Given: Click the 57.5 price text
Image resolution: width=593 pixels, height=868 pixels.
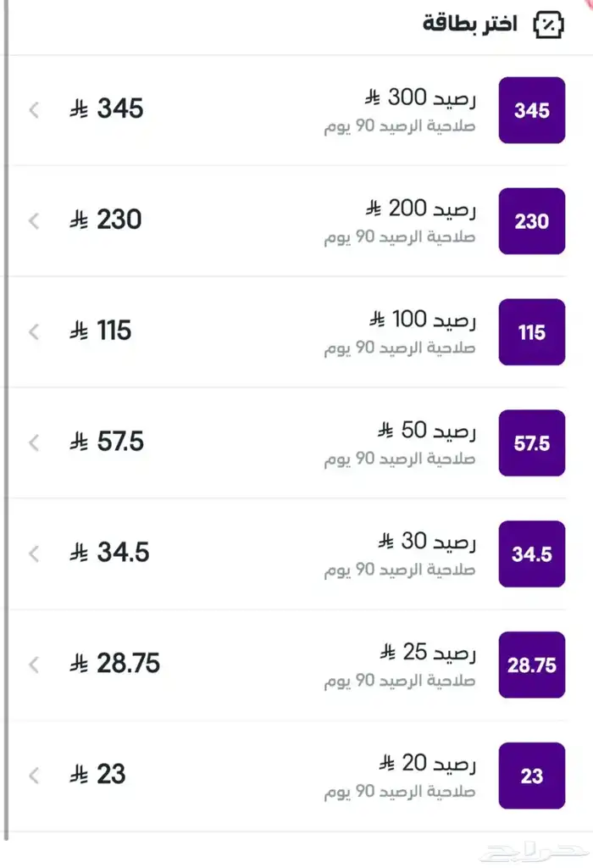Looking at the screenshot, I should [x=108, y=442].
